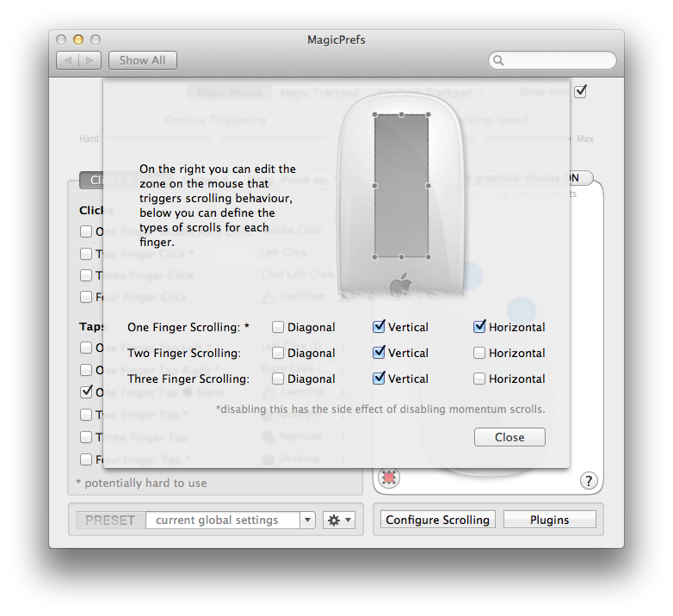Screen dimensions: 673x616
Task: Enable One Finger Scrolling Diagonal
Action: [x=278, y=327]
